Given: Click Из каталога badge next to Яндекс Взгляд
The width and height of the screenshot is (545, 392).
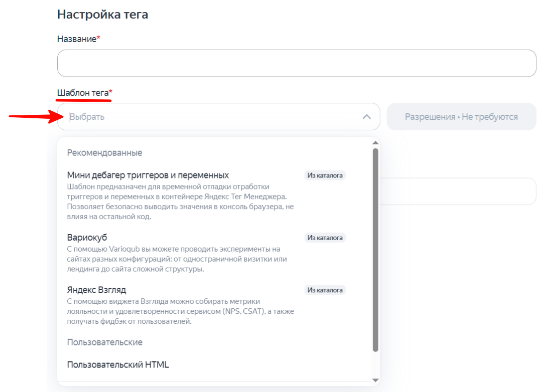Looking at the screenshot, I should pyautogui.click(x=325, y=290).
